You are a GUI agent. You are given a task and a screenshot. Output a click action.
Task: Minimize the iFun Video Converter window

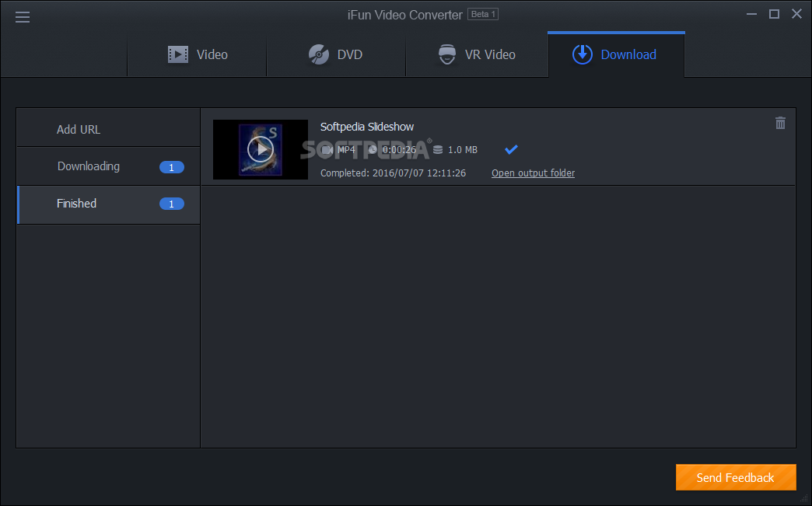point(751,15)
